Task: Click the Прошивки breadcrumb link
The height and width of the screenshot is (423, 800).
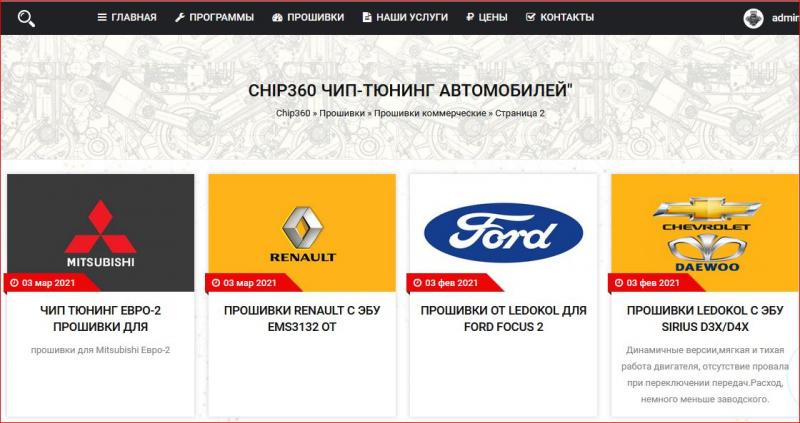Action: 342,113
